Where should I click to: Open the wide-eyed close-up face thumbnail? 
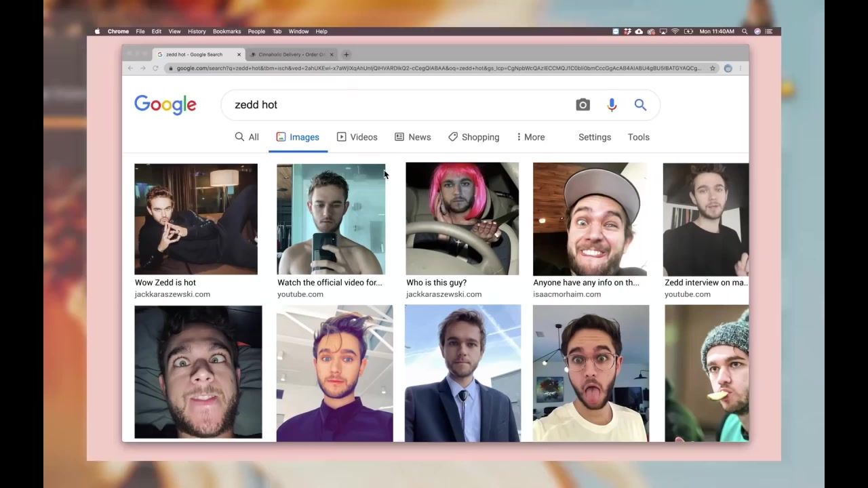[198, 372]
